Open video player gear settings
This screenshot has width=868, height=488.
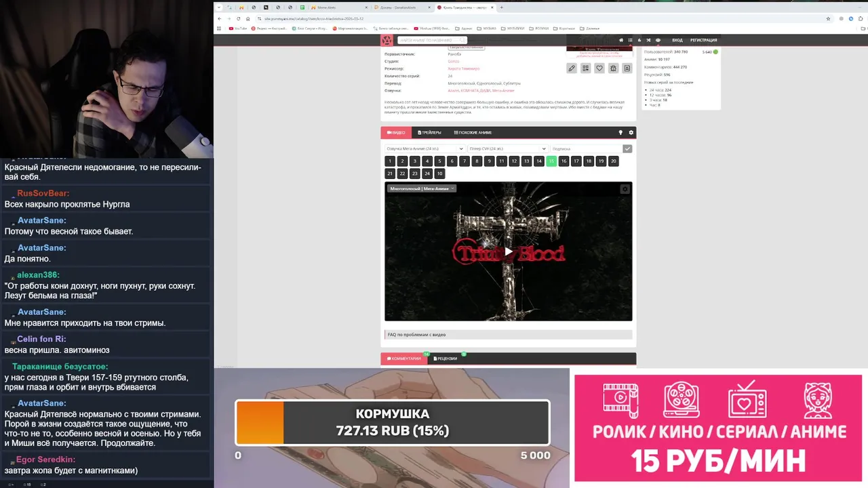[x=625, y=189]
